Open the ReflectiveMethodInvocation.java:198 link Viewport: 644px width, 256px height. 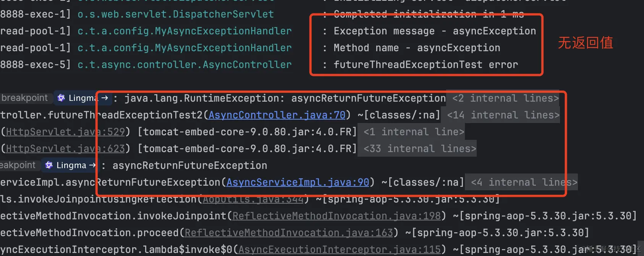[x=337, y=216]
